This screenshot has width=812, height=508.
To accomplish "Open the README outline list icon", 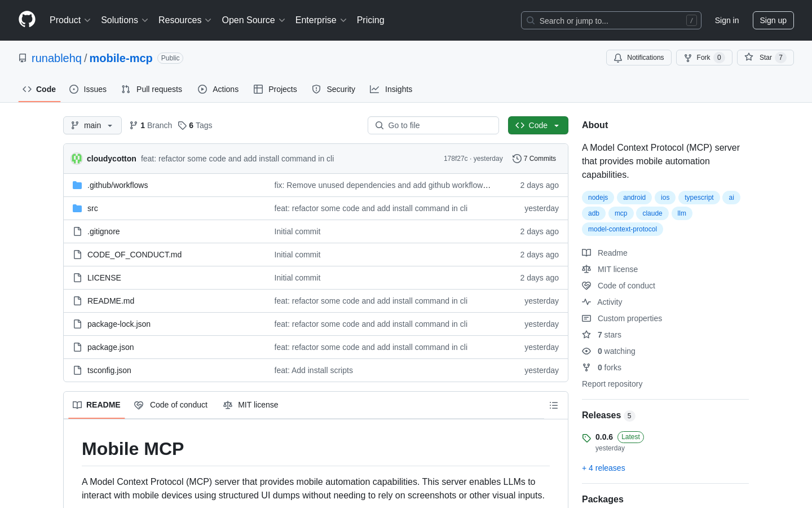I will point(554,405).
